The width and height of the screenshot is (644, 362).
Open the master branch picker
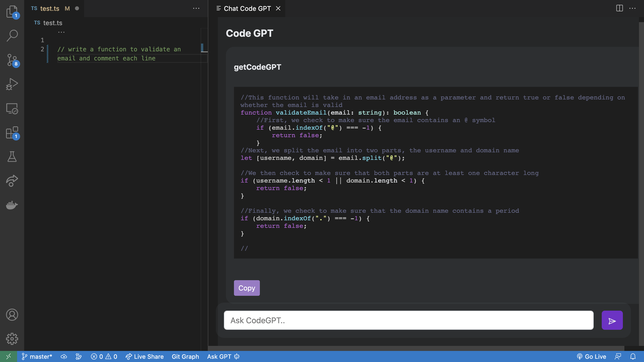[x=37, y=356]
